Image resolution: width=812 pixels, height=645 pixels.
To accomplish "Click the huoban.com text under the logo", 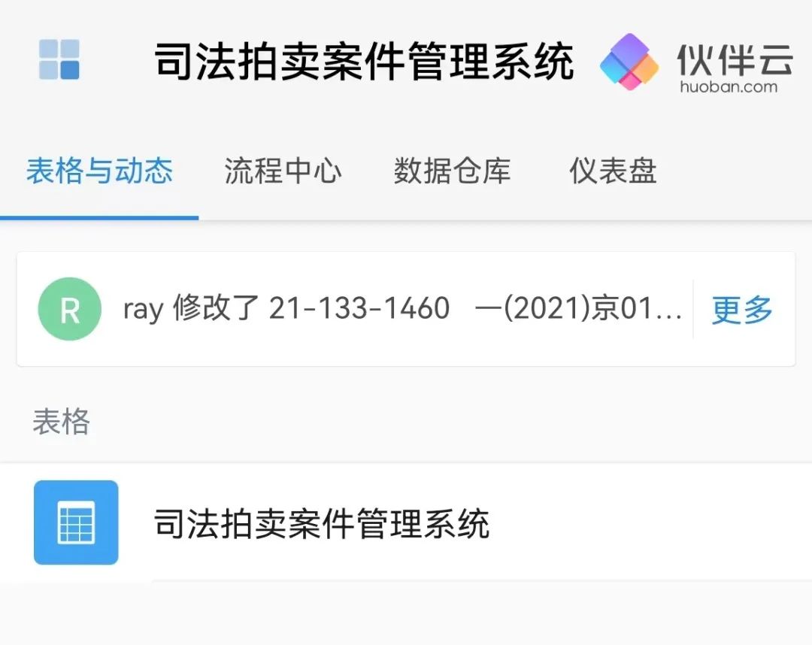I will pyautogui.click(x=728, y=86).
